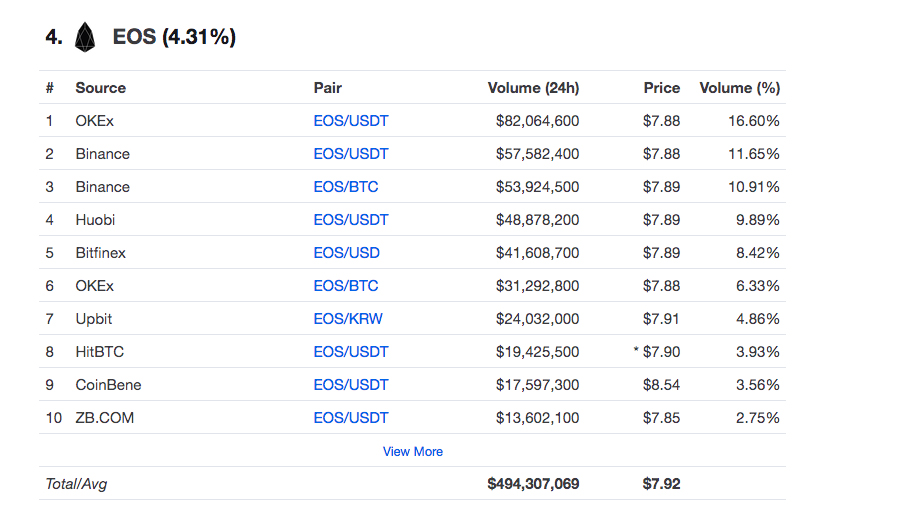913x532 pixels.
Task: Click the EOS logo icon in heading
Action: click(85, 37)
